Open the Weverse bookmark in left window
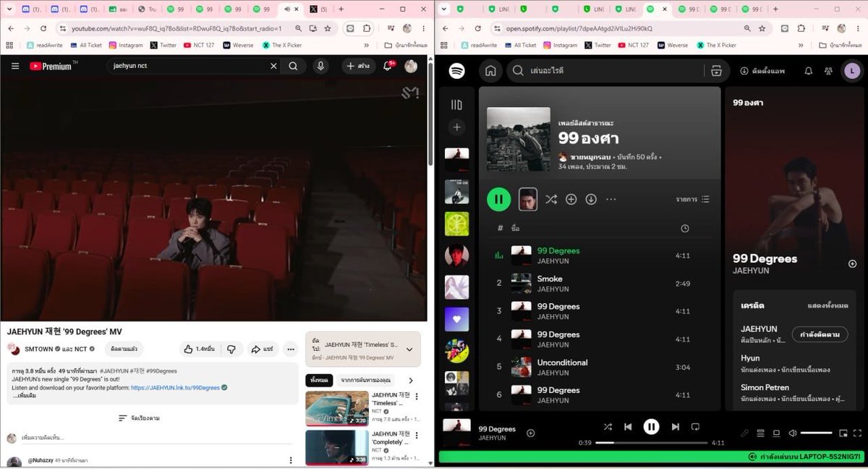 [x=239, y=45]
